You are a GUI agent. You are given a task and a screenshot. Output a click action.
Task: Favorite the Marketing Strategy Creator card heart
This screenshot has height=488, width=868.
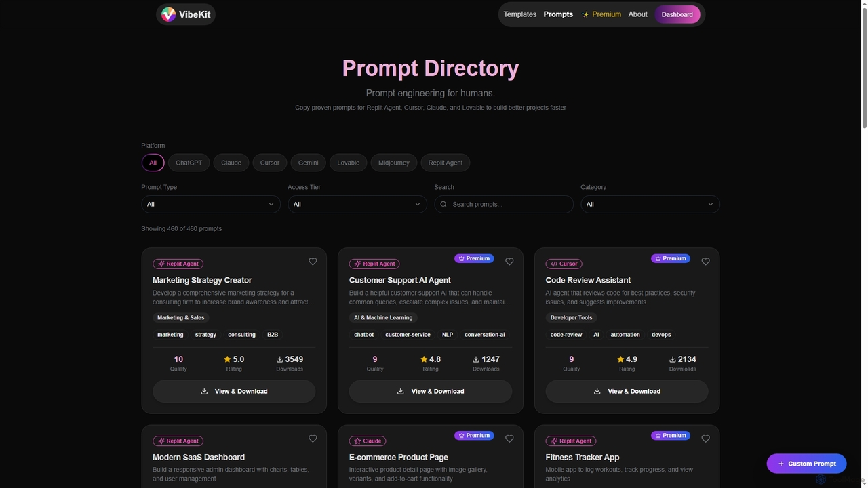313,262
